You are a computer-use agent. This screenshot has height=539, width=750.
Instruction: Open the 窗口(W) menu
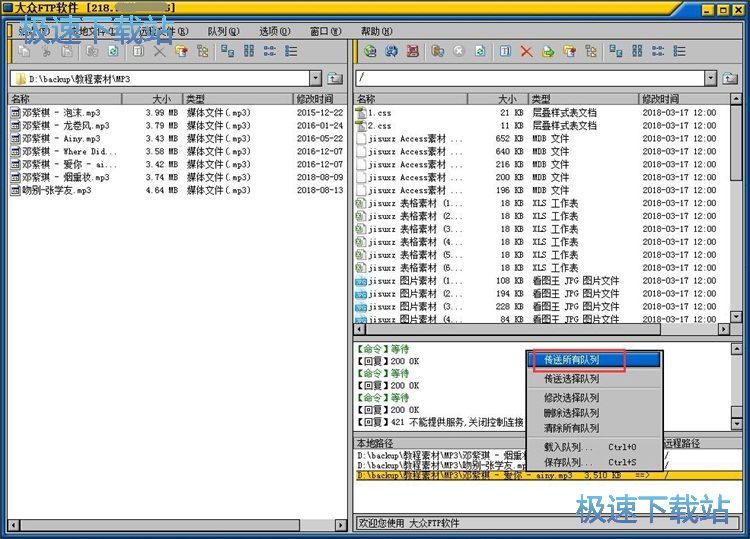(x=326, y=32)
